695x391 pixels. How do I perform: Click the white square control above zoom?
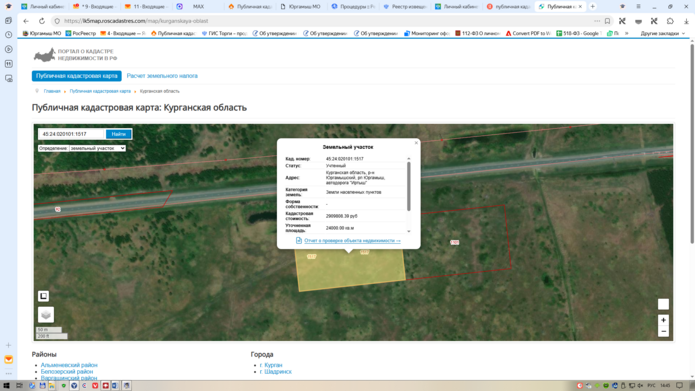coord(663,304)
